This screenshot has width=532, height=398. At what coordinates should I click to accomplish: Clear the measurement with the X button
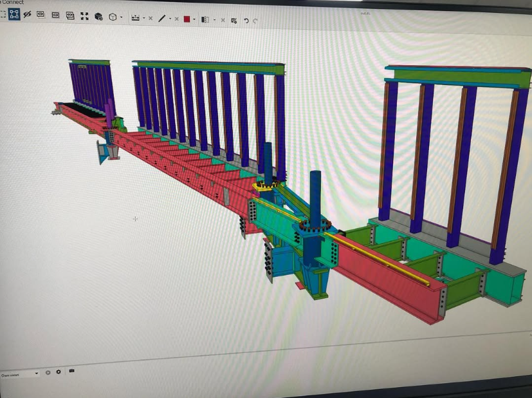tap(150, 17)
